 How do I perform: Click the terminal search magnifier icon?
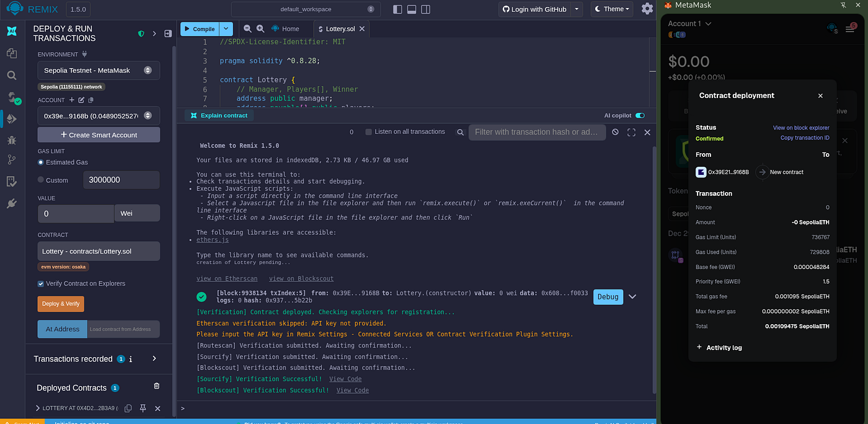pos(461,132)
